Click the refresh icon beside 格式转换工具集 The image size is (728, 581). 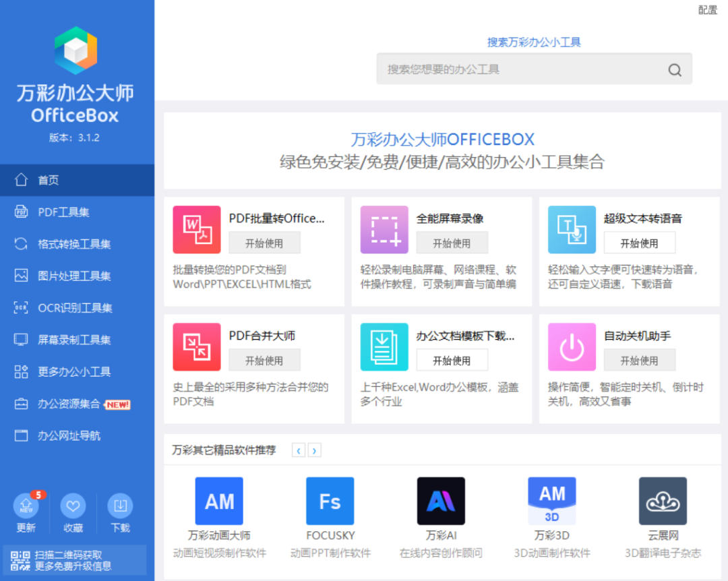click(x=22, y=244)
